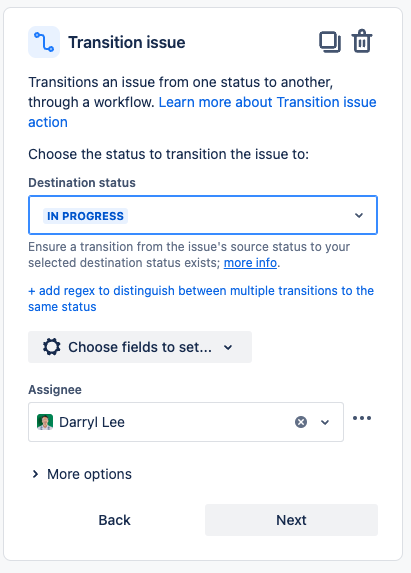Go to the Next step
The image size is (411, 573).
coord(291,520)
